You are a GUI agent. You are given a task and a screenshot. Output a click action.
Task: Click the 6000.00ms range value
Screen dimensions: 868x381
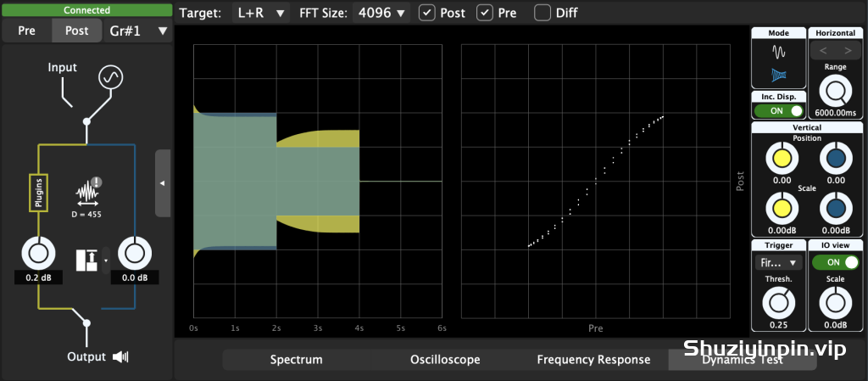835,113
